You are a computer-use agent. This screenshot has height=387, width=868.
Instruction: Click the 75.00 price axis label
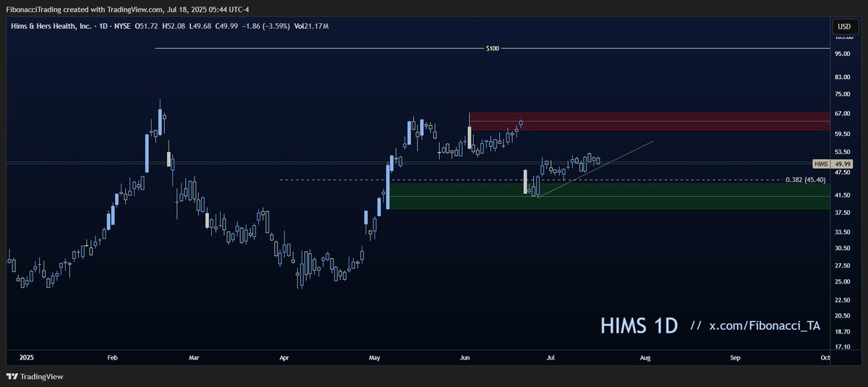click(x=841, y=94)
